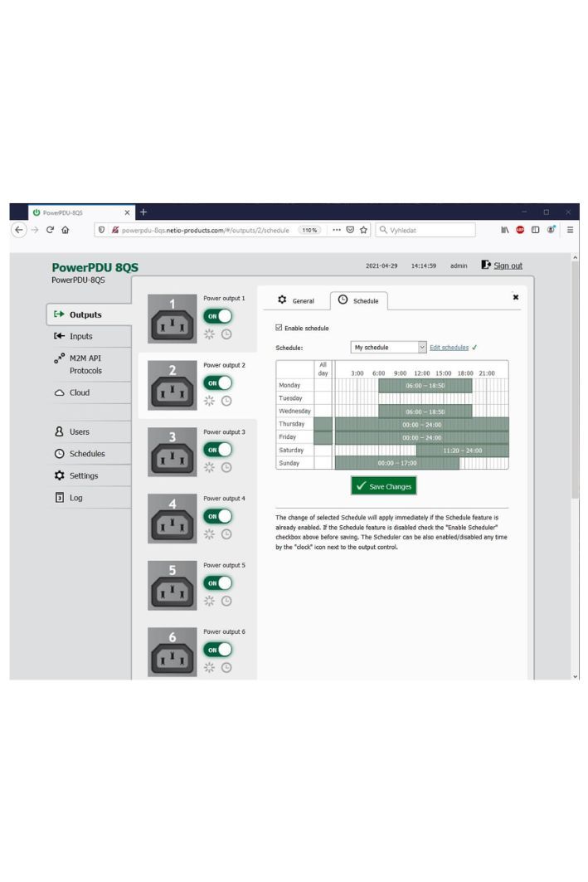588x882 pixels.
Task: Uncheck the Enable schedule checkbox
Action: click(279, 328)
